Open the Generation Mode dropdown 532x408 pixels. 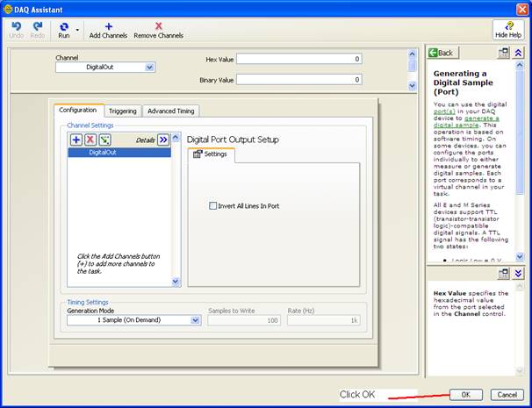click(133, 320)
